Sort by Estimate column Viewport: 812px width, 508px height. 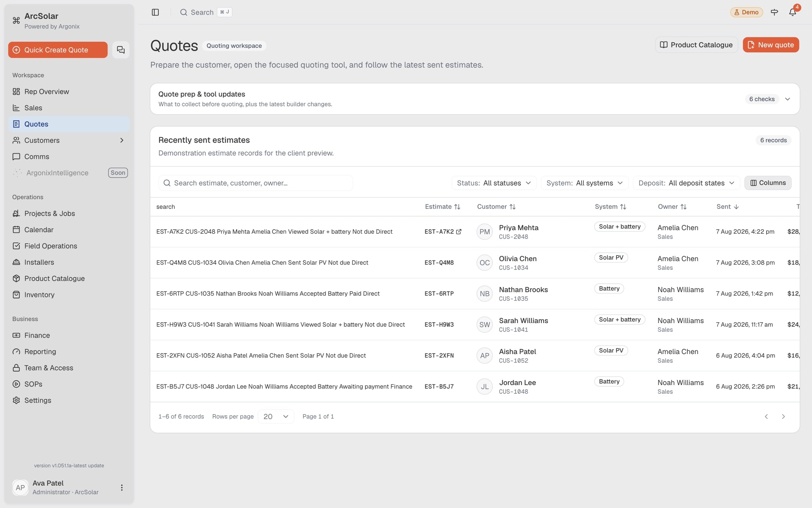(443, 207)
